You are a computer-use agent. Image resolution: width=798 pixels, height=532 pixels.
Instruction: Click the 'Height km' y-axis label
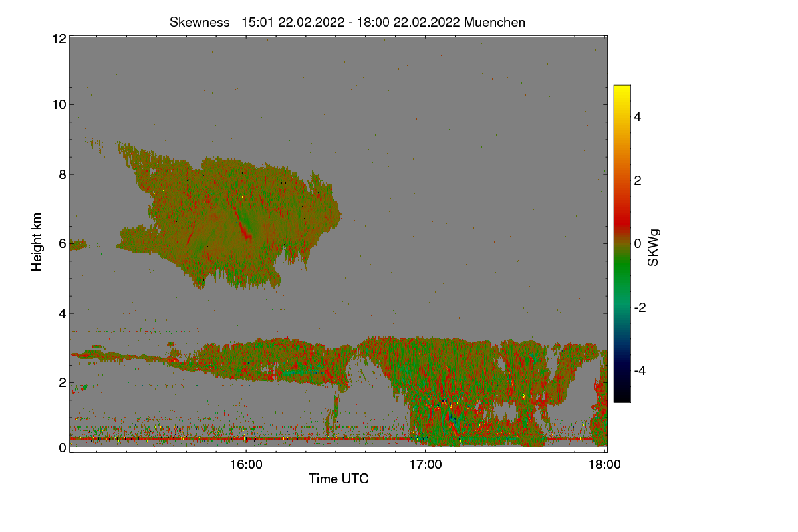click(x=37, y=241)
